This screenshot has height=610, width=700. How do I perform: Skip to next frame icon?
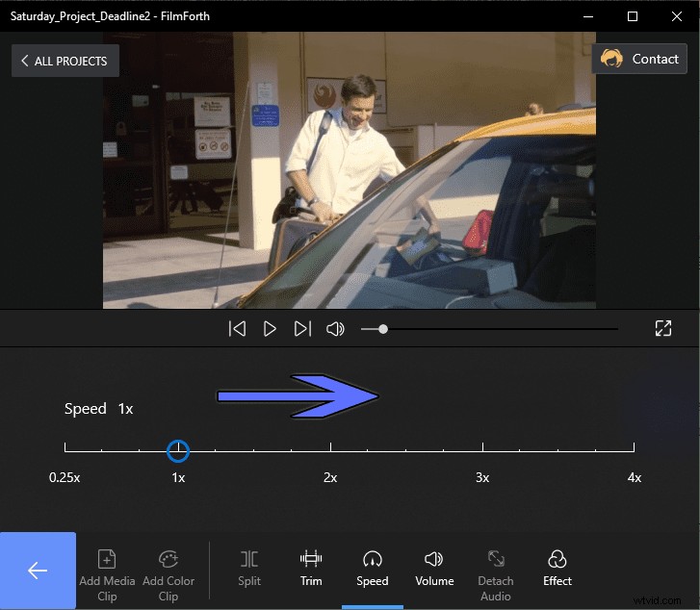coord(302,329)
